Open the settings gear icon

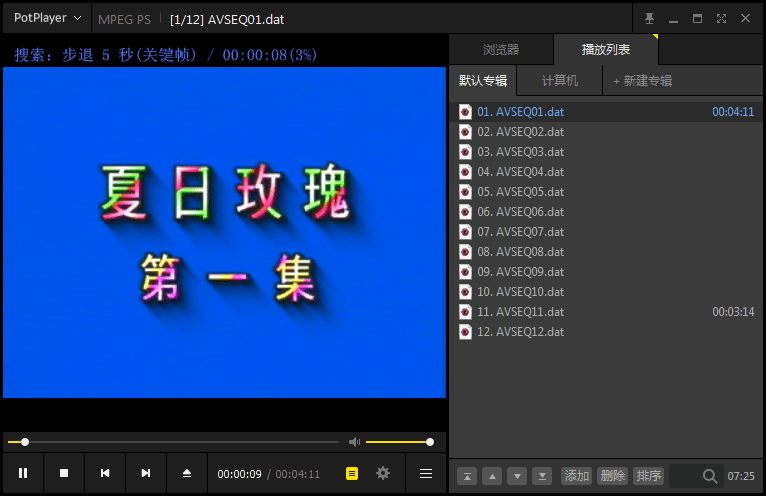point(382,473)
